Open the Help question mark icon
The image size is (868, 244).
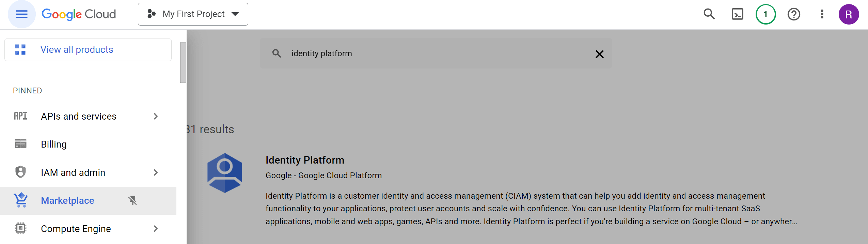[794, 14]
